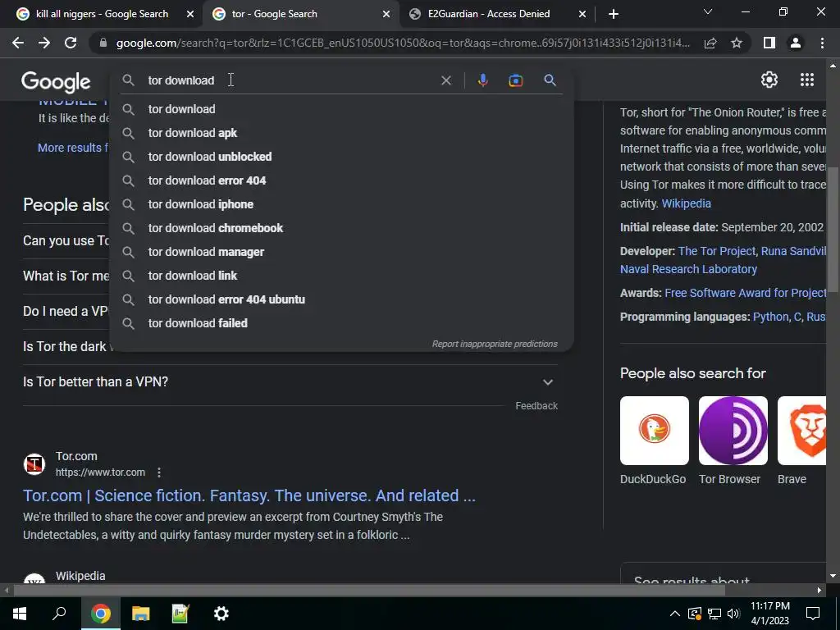Select the suggestion 'tor download apk'
The width and height of the screenshot is (840, 630).
[x=342, y=133]
